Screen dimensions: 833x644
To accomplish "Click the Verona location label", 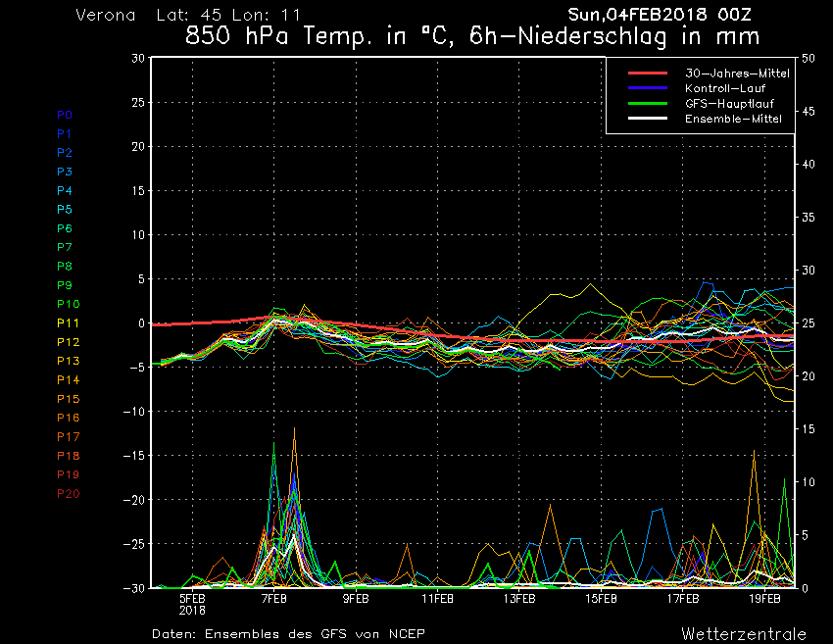I will tap(106, 16).
